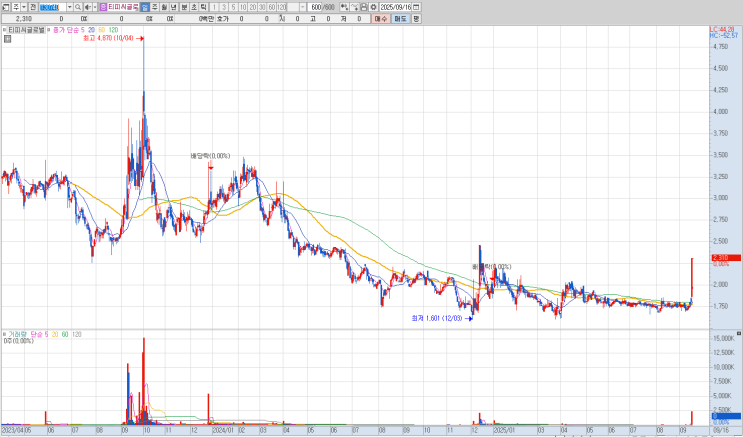Select yearly (년) chart period
The image size is (743, 437).
[174, 7]
